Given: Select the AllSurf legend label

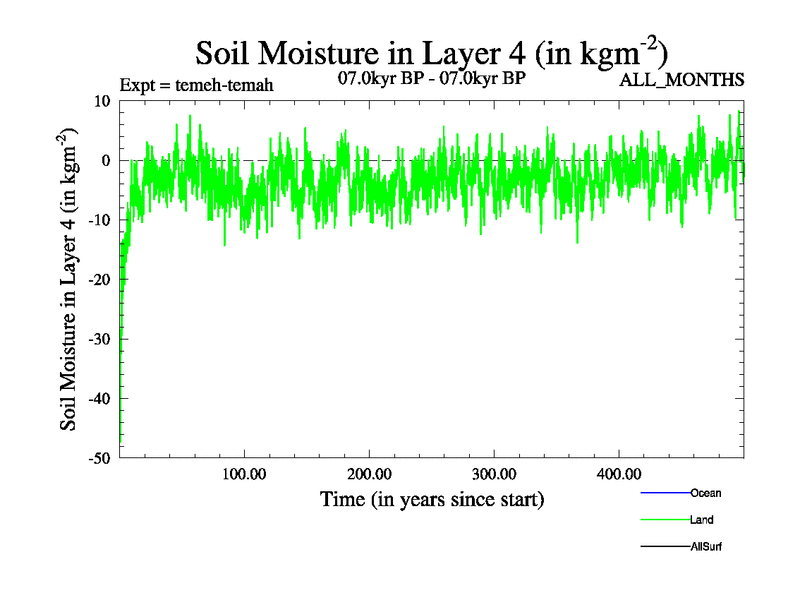Looking at the screenshot, I should (x=706, y=547).
